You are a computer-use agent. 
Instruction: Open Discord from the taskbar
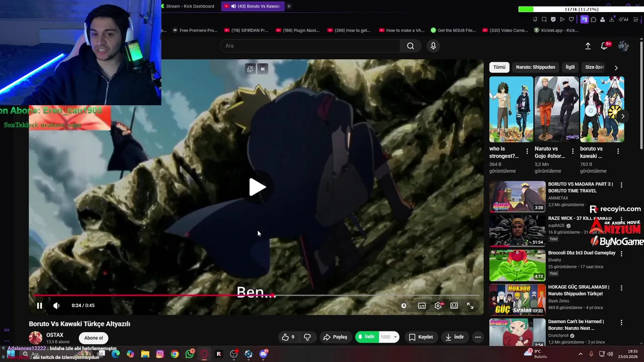point(263,354)
